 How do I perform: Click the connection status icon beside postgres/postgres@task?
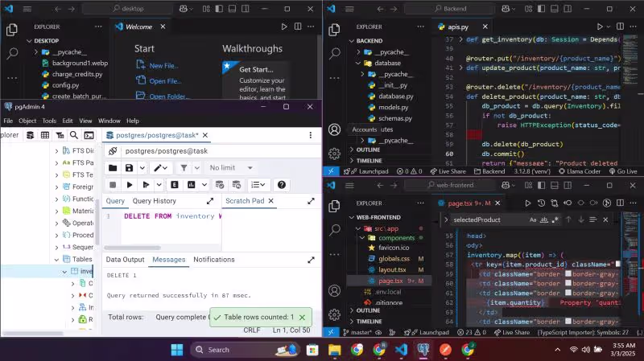[113, 151]
